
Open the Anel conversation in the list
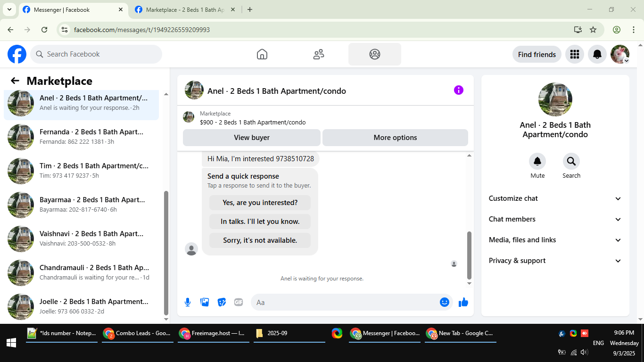[x=81, y=103]
